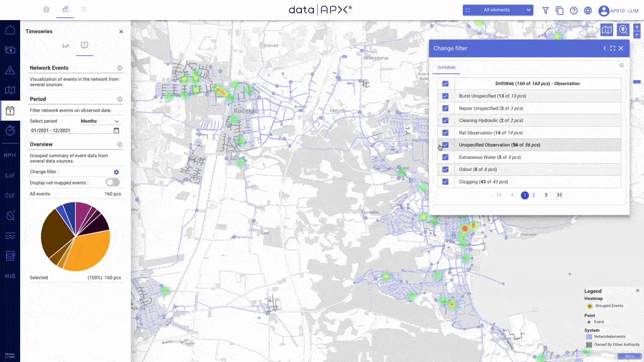This screenshot has height=362, width=644.
Task: Toggle Display not mapped events switch
Action: point(113,183)
